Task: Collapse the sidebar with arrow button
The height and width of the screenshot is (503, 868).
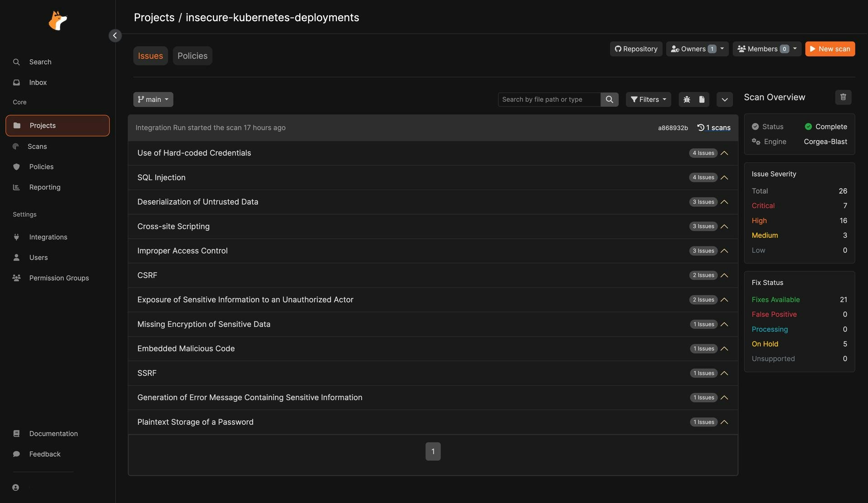Action: (x=115, y=36)
